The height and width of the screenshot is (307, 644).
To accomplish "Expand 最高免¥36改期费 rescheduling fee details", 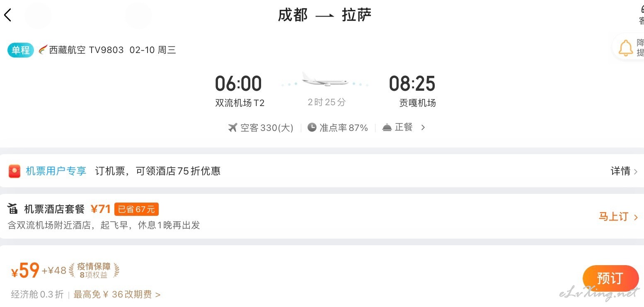I will tap(117, 295).
